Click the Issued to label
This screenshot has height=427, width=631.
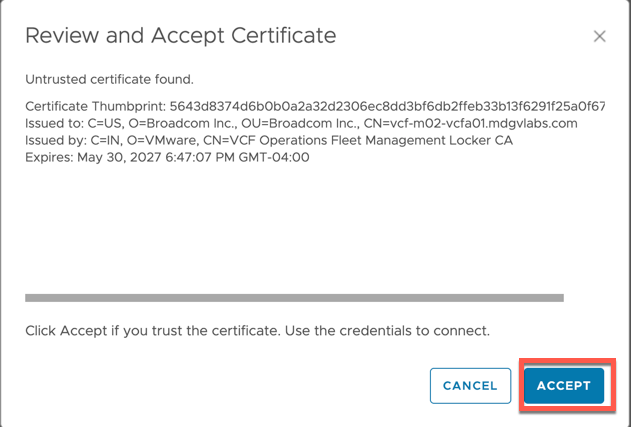56,123
